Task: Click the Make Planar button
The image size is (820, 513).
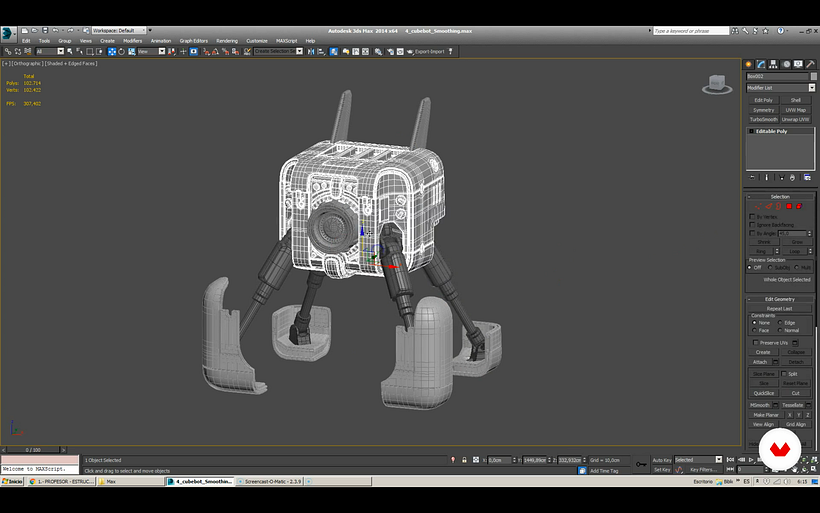Action: 766,415
